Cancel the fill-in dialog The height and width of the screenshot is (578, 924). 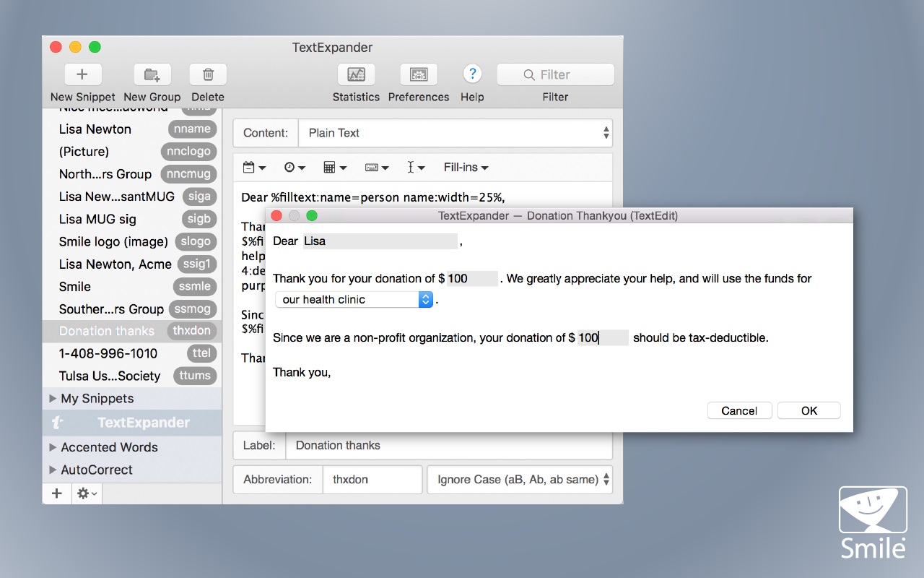pyautogui.click(x=739, y=410)
